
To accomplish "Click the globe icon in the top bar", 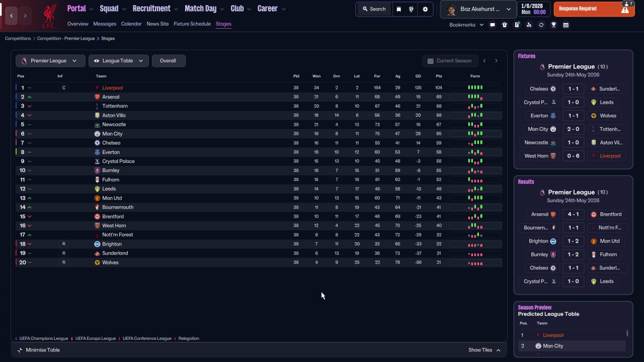I will pos(412,9).
